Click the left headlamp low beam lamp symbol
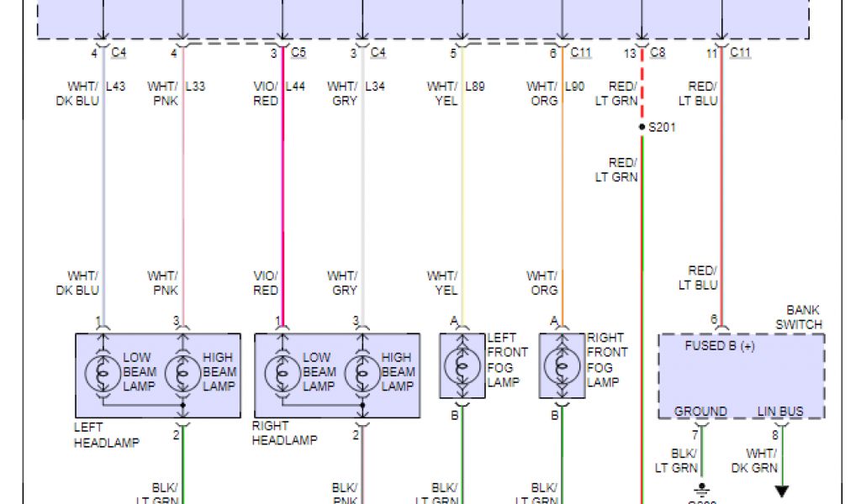Screen dimensions: 861x504 (102, 370)
